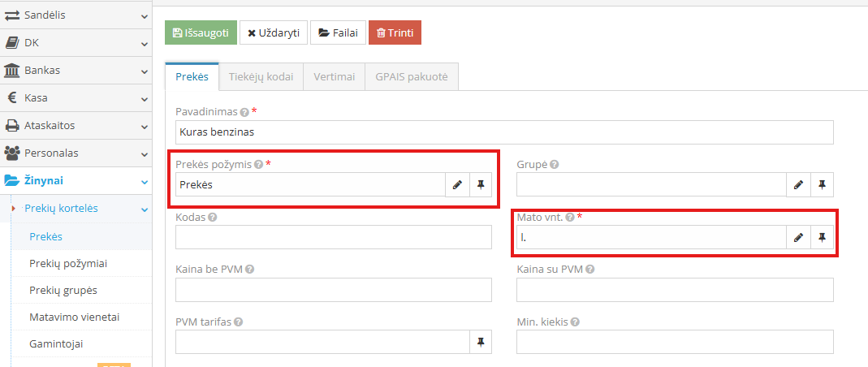868x367 pixels.
Task: Click help icon beside Grupė label
Action: coord(554,164)
